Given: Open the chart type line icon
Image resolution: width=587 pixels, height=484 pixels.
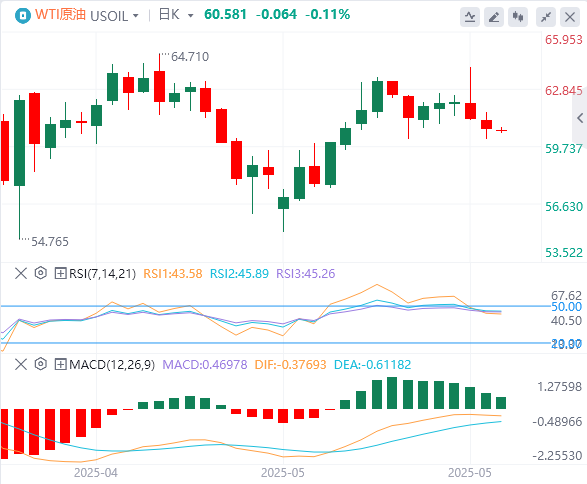Looking at the screenshot, I should (x=470, y=17).
